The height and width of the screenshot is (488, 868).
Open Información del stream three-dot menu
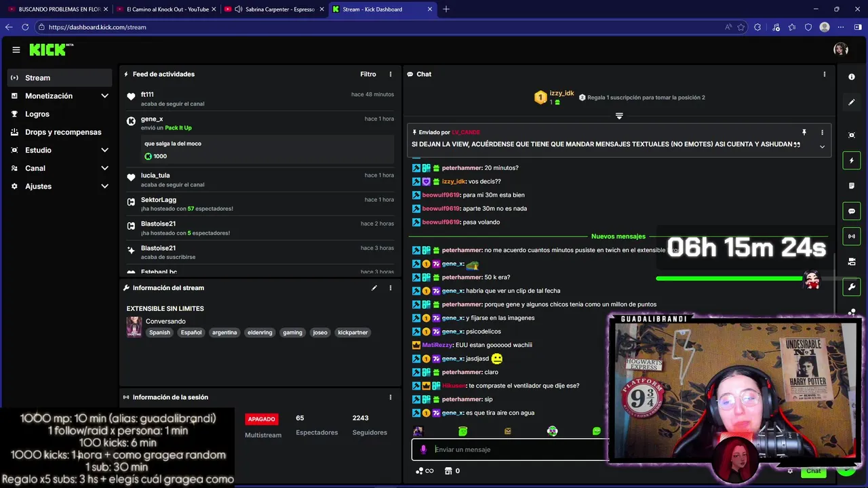tap(390, 288)
